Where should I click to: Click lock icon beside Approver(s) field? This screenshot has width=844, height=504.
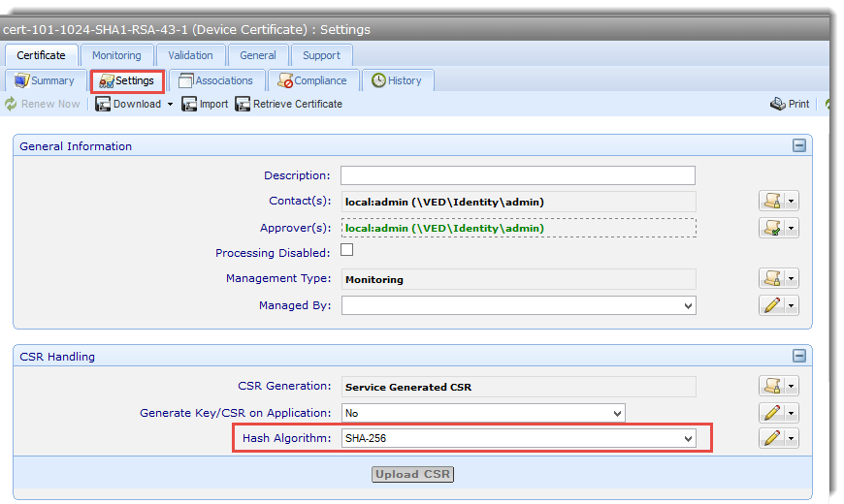[771, 228]
